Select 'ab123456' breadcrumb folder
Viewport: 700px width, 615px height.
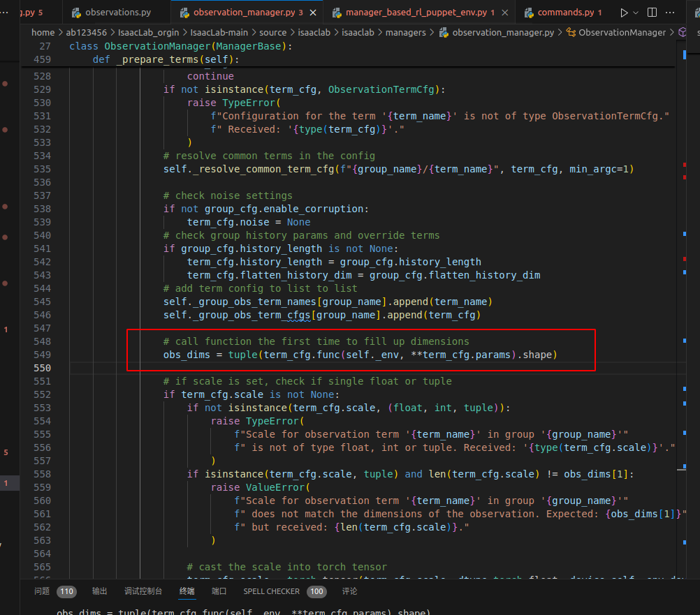pos(86,33)
